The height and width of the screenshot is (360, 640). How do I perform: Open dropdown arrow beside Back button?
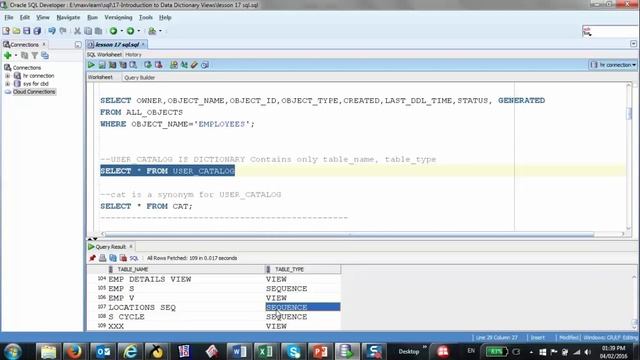click(121, 31)
